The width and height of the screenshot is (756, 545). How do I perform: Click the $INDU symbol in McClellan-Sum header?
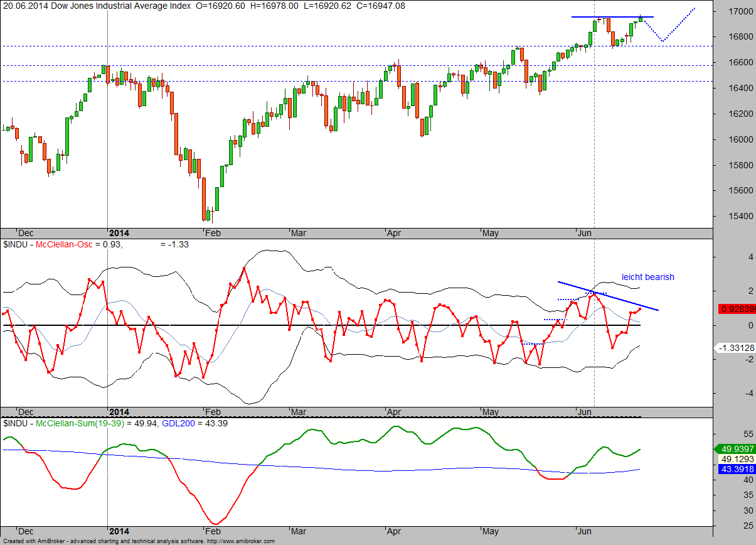click(15, 424)
